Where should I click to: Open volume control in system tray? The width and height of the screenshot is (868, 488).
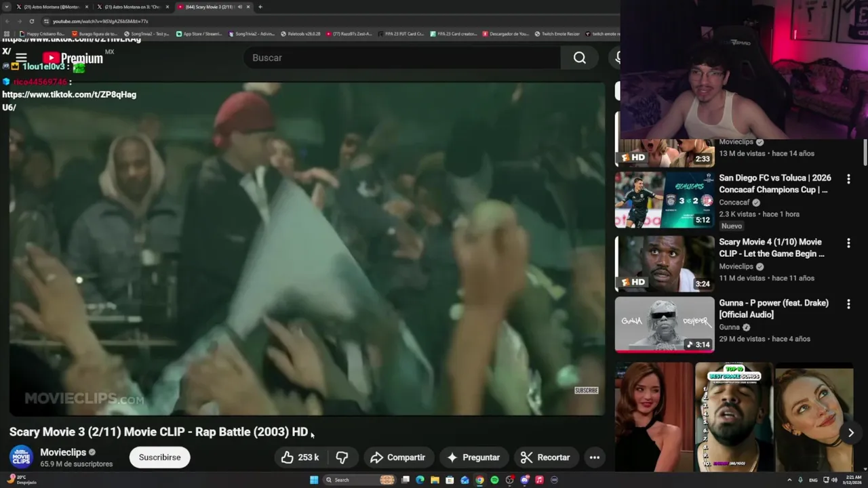pos(834,480)
